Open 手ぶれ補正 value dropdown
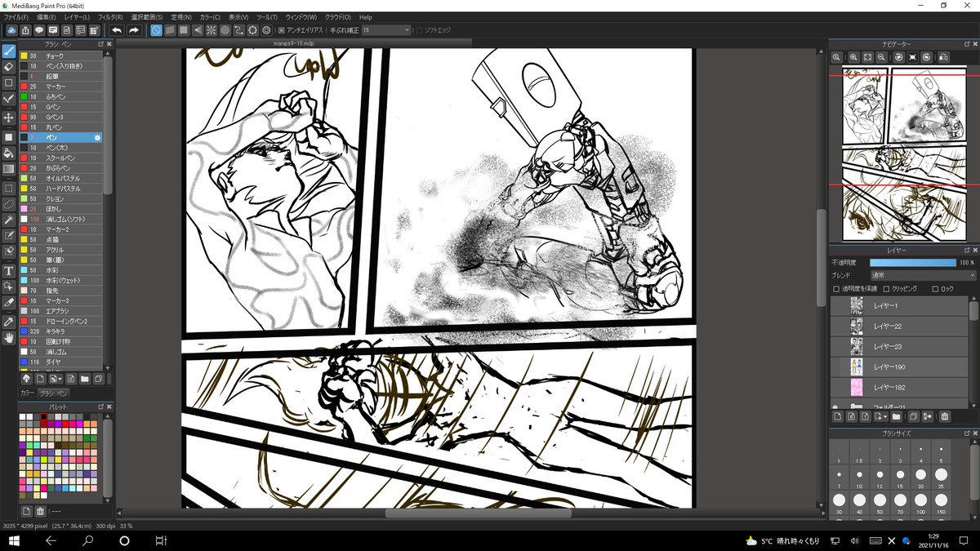Screen dimensions: 980x551 tap(386, 30)
